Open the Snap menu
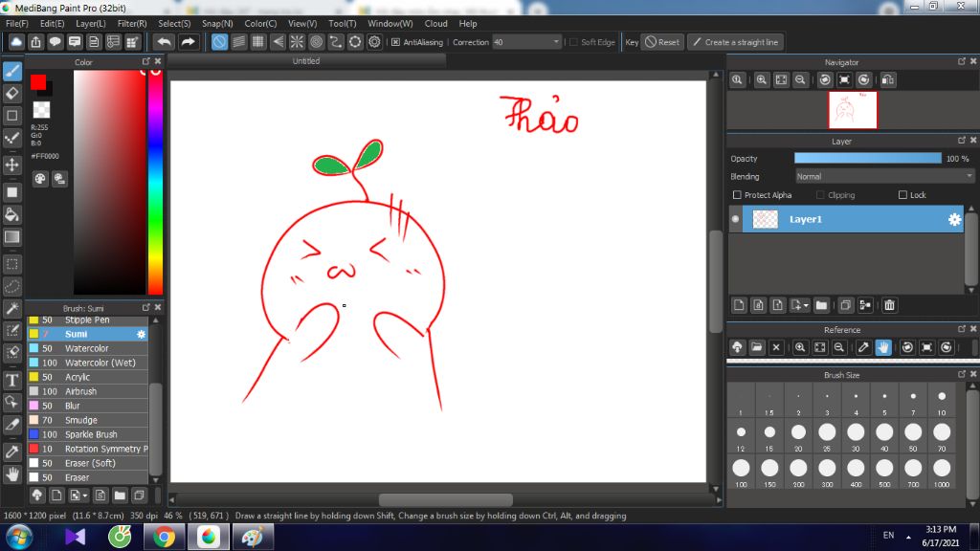 (x=217, y=24)
